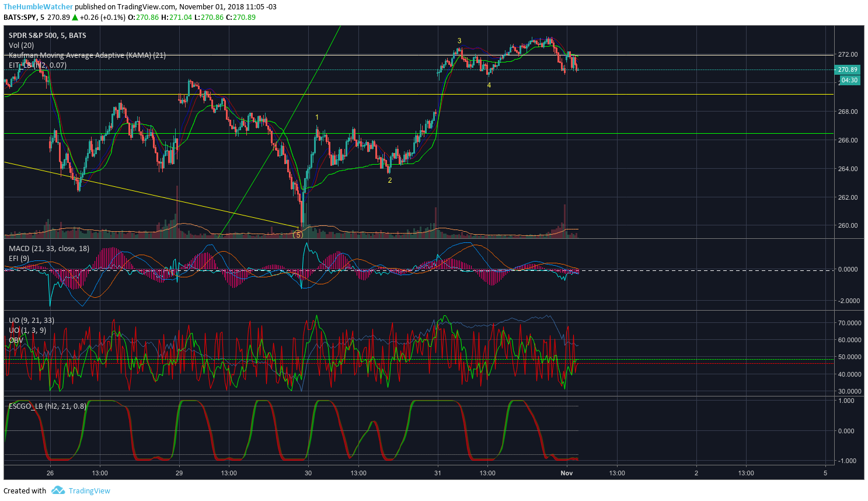Click the MACD axis value -2.0000
The image size is (868, 501).
tap(849, 301)
